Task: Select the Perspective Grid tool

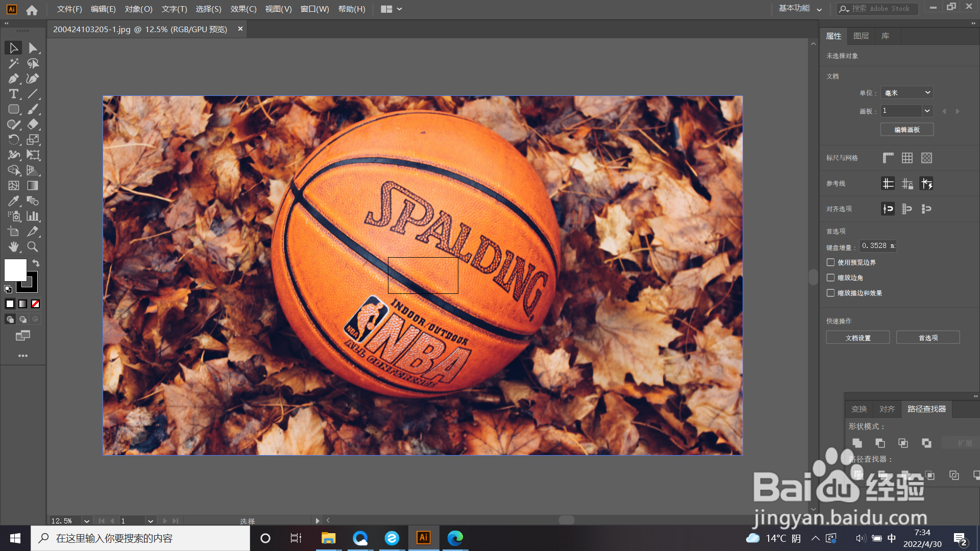Action: pyautogui.click(x=33, y=170)
